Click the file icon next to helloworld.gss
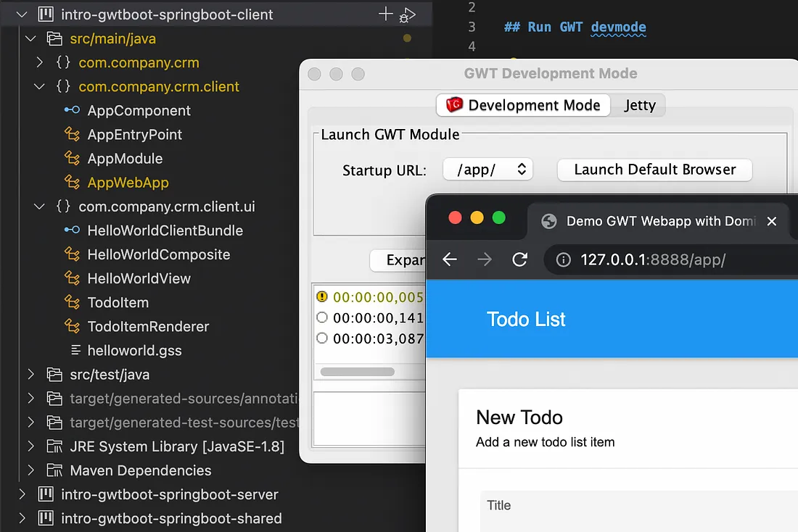Screen dimensions: 798x532 76,350
